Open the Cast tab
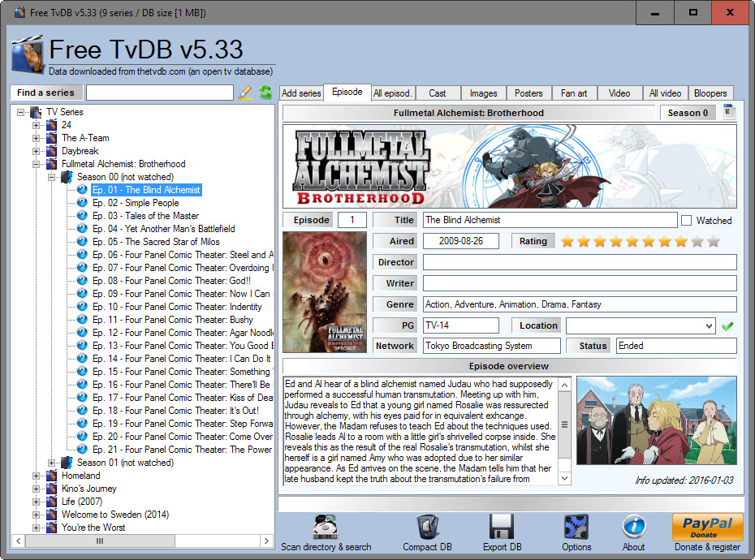This screenshot has width=755, height=560. coord(438,93)
